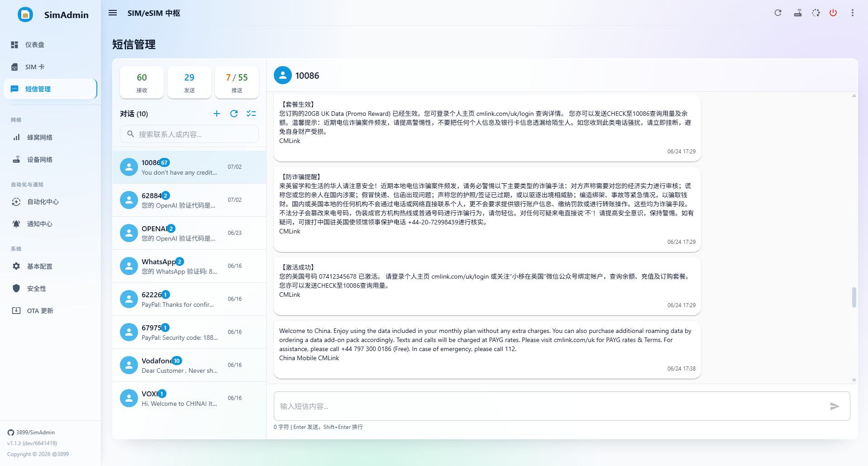Open 基本配置 settings in sidebar
868x466 pixels.
(x=50, y=266)
